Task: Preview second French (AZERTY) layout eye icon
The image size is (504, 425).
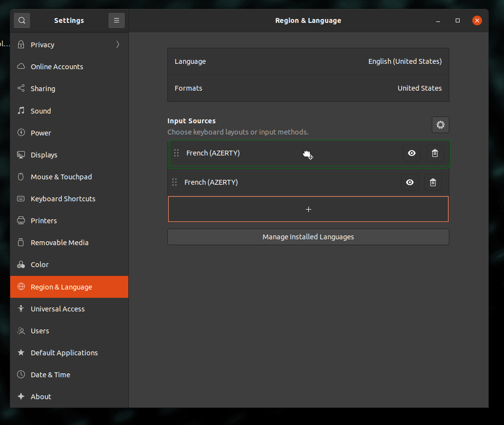Action: (x=409, y=182)
